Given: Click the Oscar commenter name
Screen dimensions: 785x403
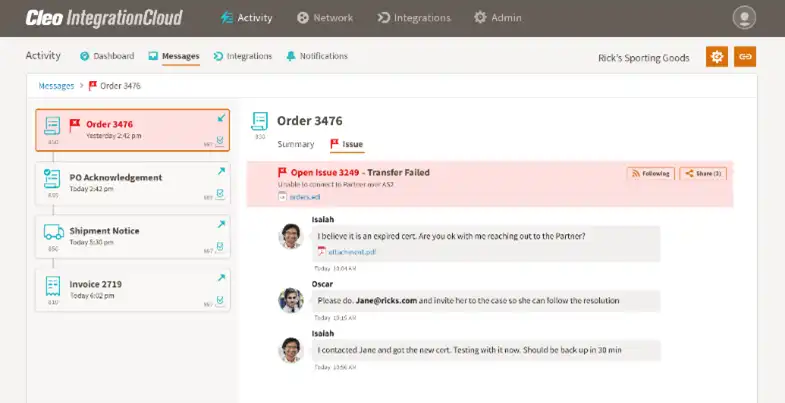Looking at the screenshot, I should tap(322, 284).
